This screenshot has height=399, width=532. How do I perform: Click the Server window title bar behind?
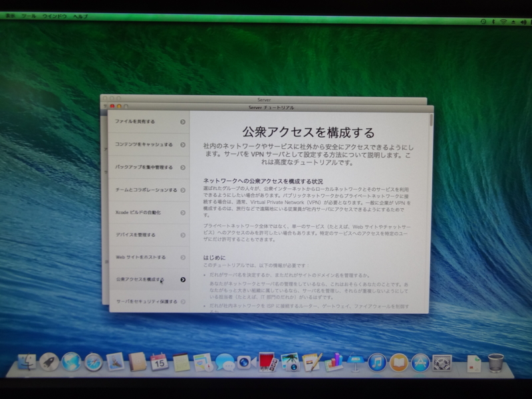263,100
